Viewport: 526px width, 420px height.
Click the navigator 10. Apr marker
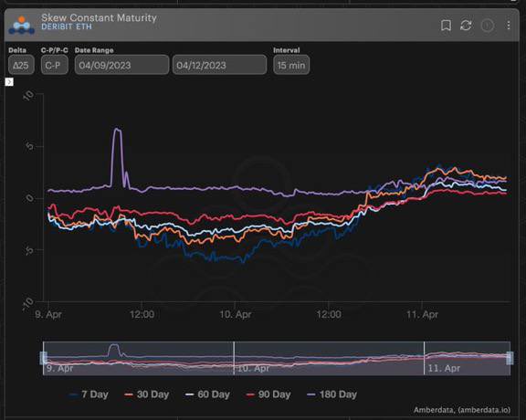click(x=253, y=368)
